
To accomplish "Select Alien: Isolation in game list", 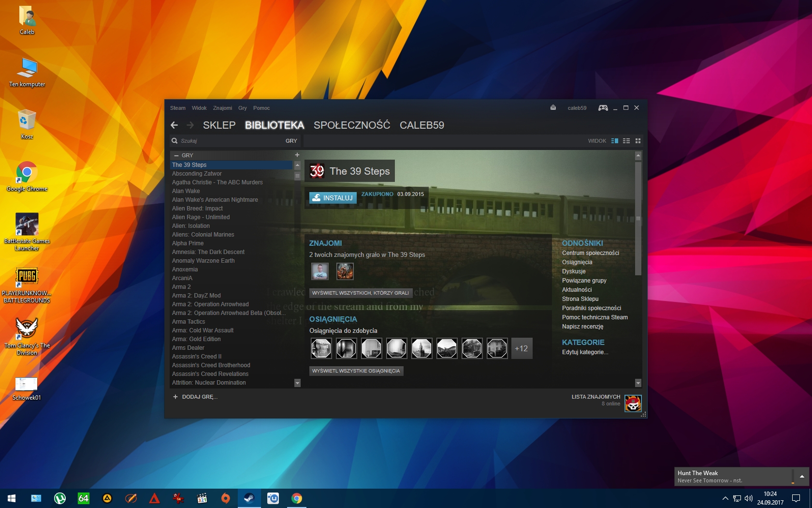I will coord(191,226).
